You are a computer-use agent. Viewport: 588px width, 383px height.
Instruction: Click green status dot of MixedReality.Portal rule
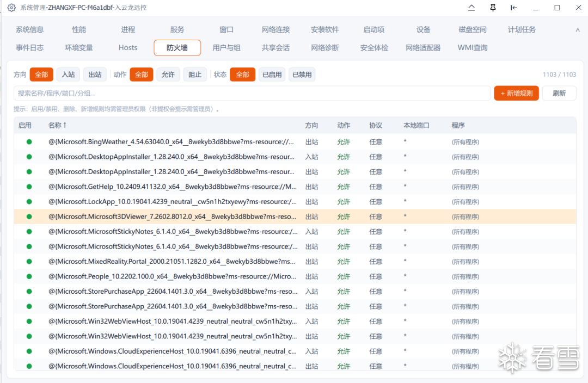[29, 262]
